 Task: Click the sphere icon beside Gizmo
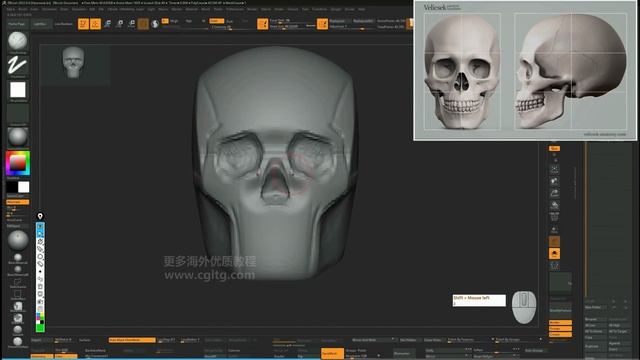coord(155,24)
